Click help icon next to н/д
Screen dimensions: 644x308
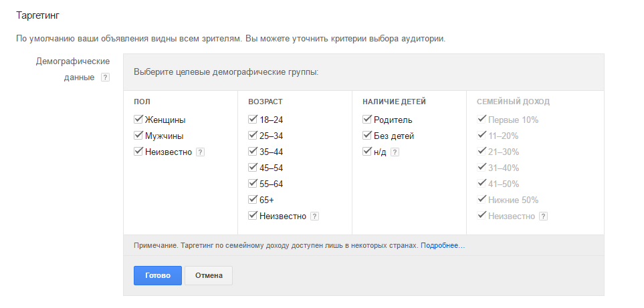395,152
